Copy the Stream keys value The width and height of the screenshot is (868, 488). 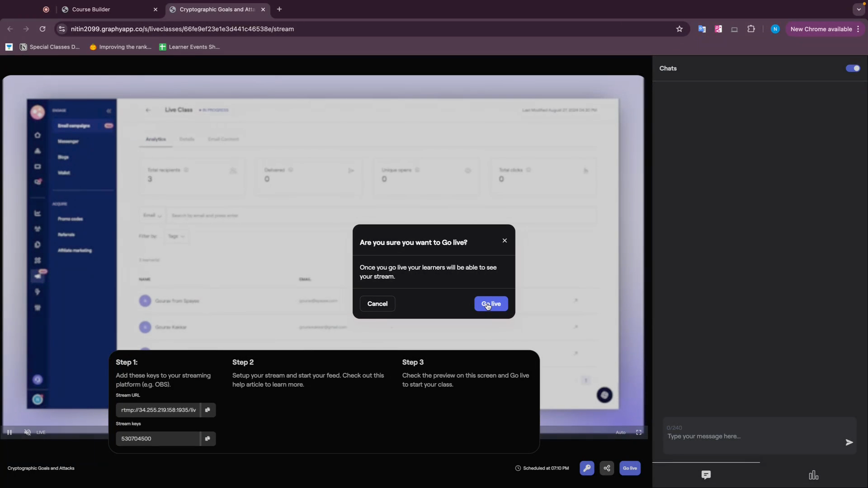[x=208, y=438]
